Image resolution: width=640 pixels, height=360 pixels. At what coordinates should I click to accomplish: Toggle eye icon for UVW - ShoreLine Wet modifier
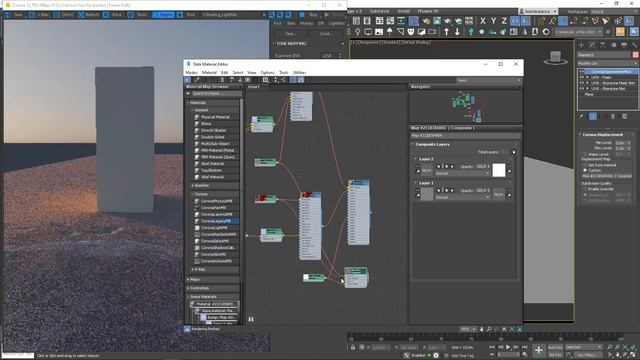coord(582,89)
